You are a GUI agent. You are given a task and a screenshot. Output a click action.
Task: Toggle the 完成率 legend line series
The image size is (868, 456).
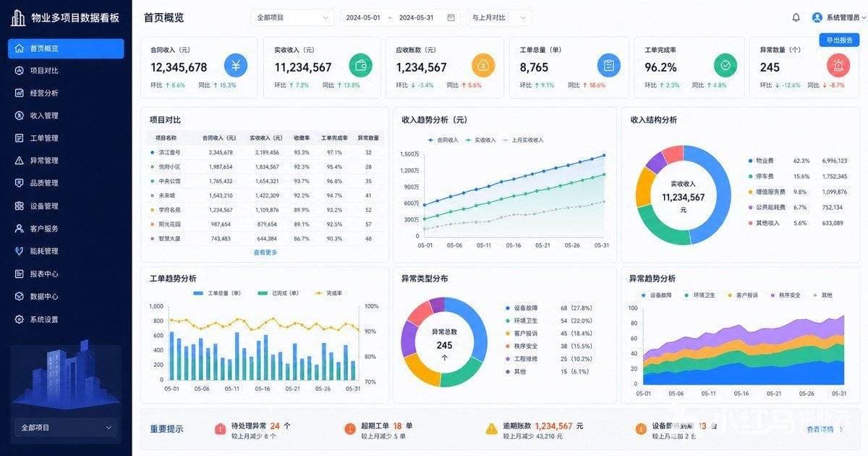(328, 293)
